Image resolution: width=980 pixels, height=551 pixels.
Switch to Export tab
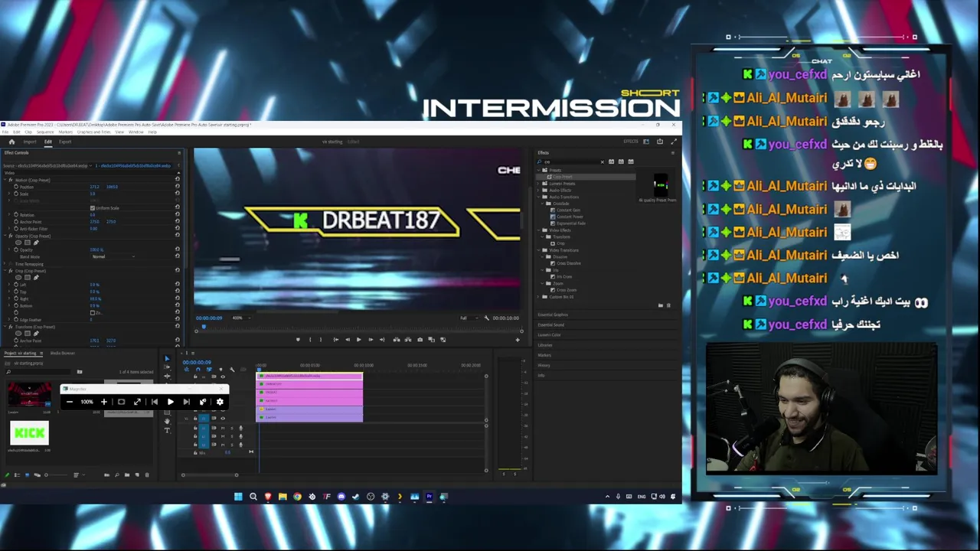(x=65, y=142)
